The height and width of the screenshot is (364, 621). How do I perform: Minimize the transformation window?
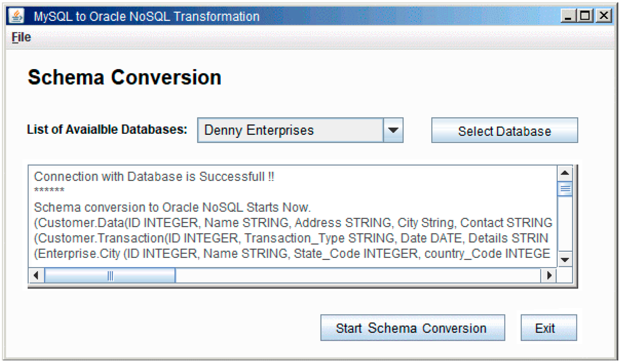click(568, 16)
